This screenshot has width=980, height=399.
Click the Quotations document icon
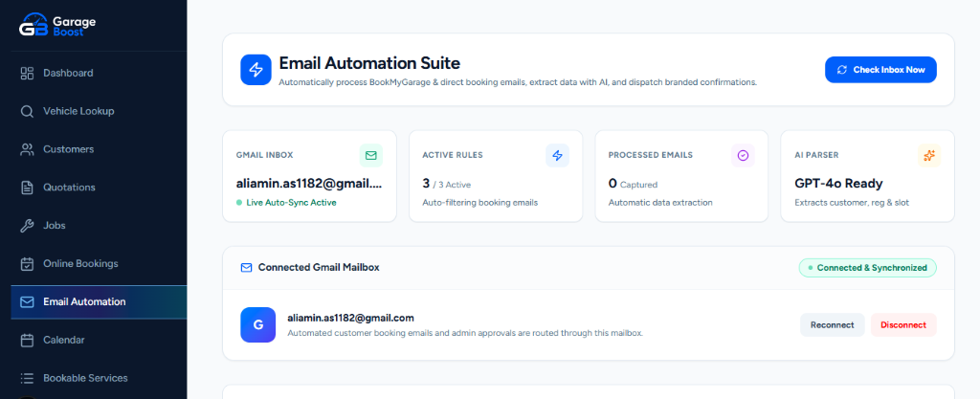tap(27, 188)
